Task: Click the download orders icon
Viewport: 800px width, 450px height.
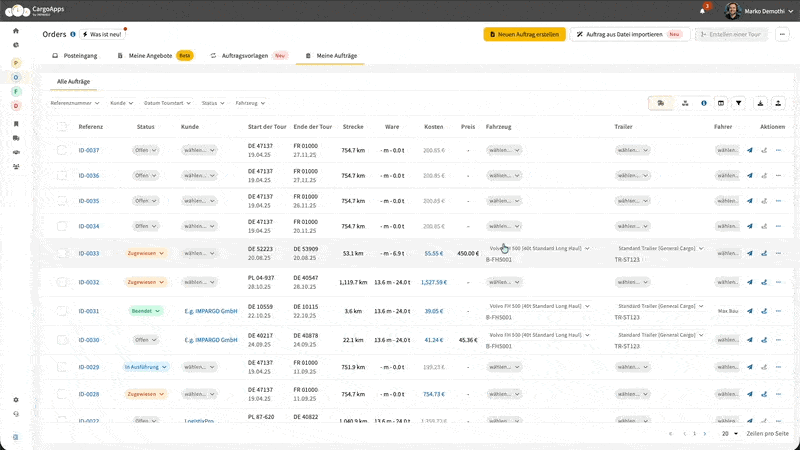Action: click(x=760, y=103)
